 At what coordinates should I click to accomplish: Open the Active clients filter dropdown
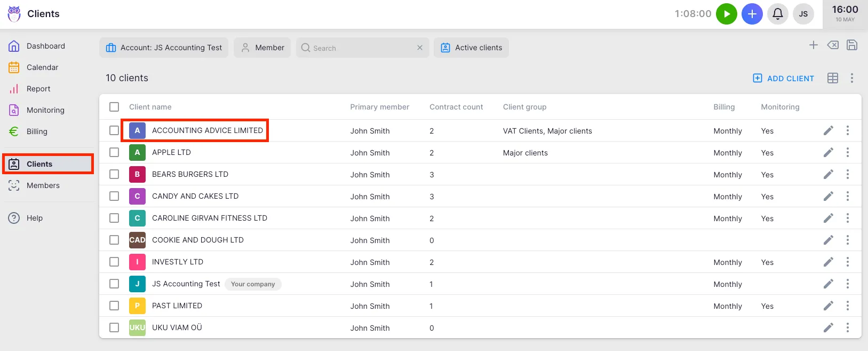point(471,48)
